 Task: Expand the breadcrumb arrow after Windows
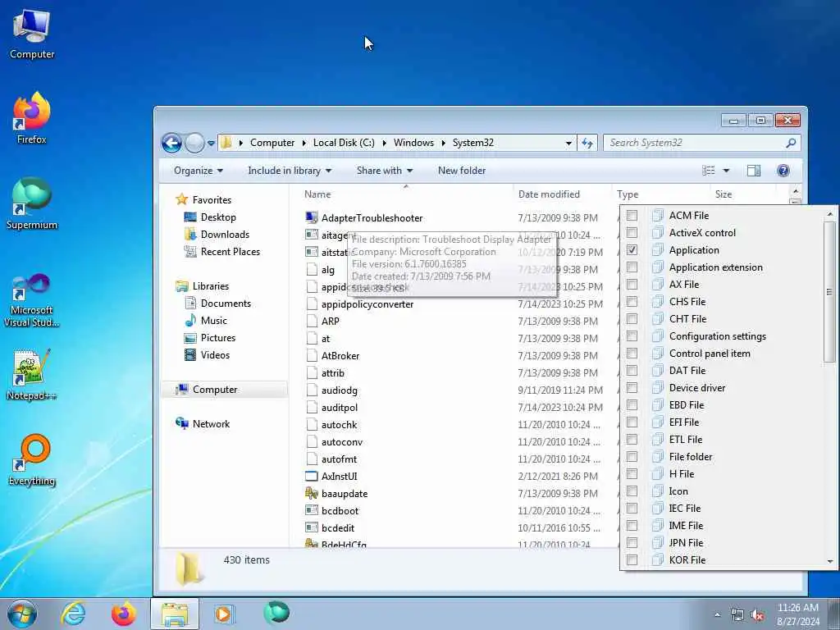(x=444, y=143)
